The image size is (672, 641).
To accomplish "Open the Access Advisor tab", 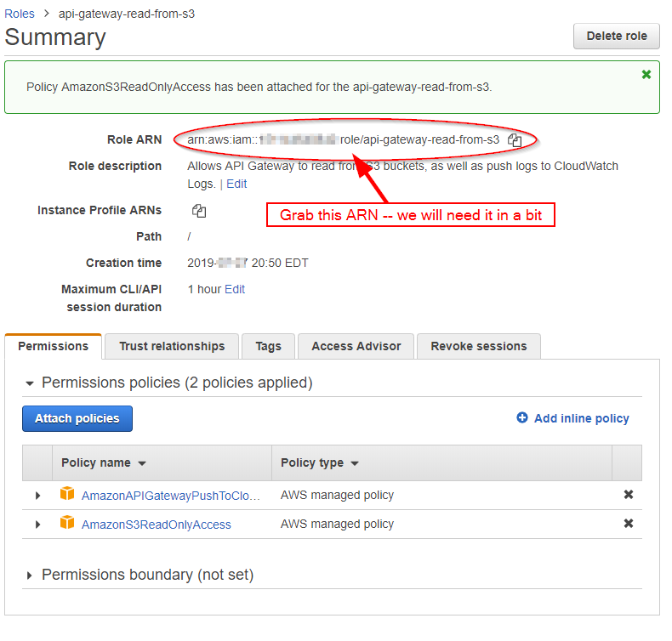I will pyautogui.click(x=356, y=346).
